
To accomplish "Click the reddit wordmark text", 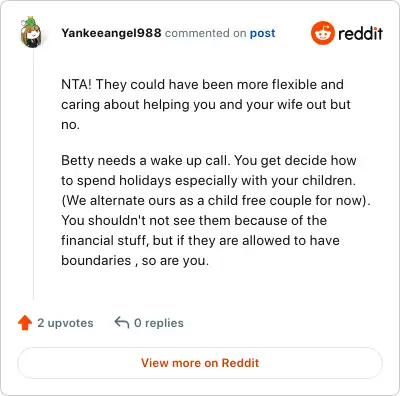I will [360, 33].
